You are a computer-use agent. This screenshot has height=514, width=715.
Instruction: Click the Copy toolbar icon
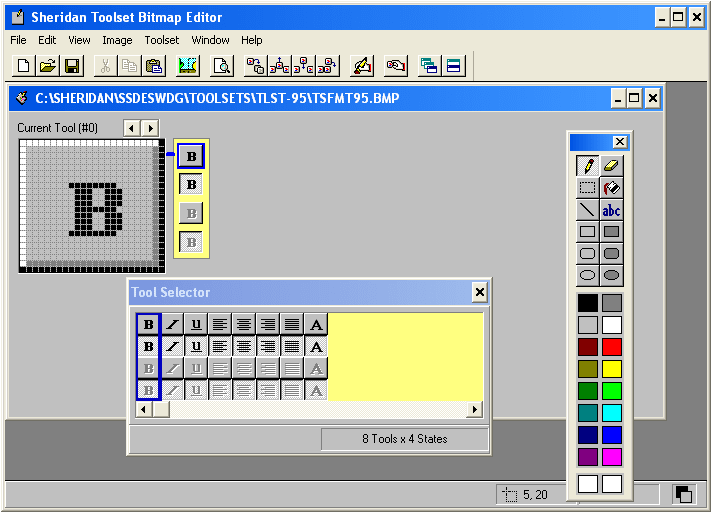click(129, 66)
